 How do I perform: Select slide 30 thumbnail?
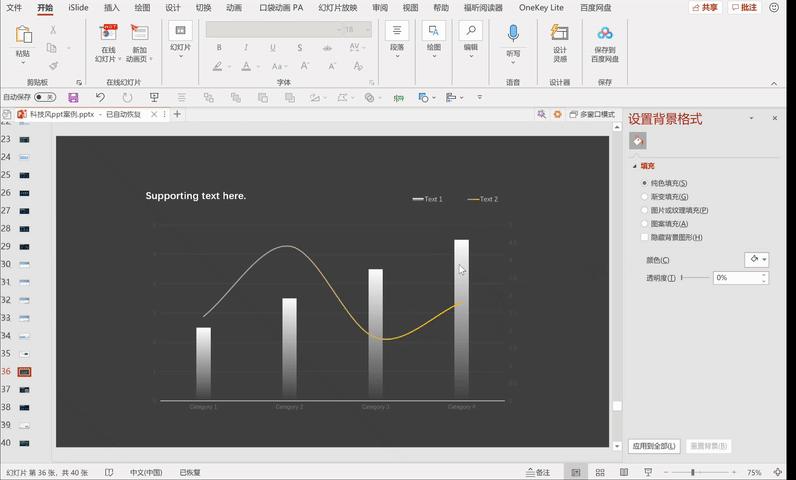point(24,264)
